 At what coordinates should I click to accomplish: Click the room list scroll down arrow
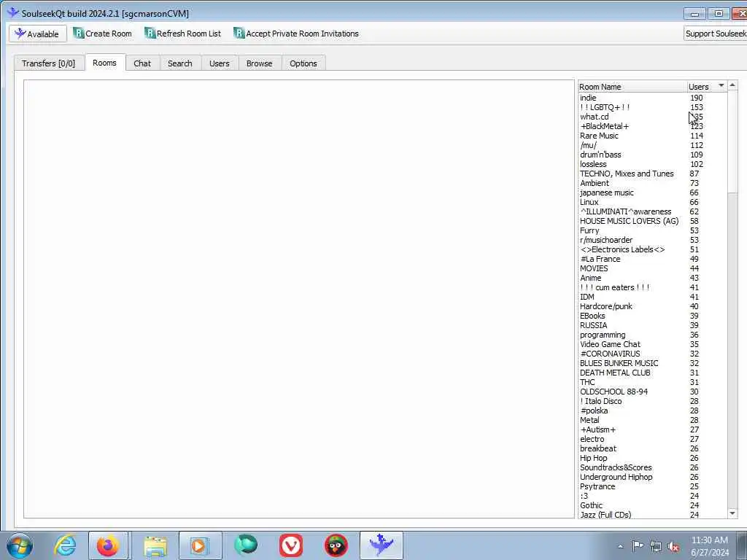coord(732,513)
